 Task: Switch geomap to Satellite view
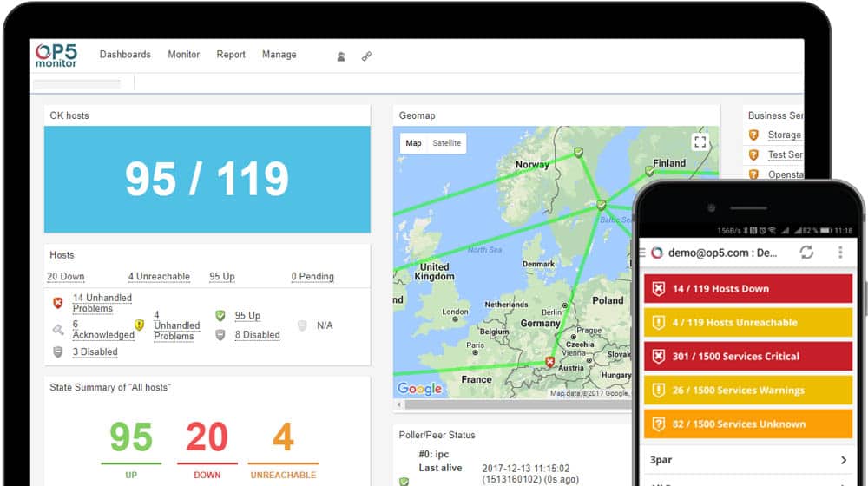coord(447,143)
